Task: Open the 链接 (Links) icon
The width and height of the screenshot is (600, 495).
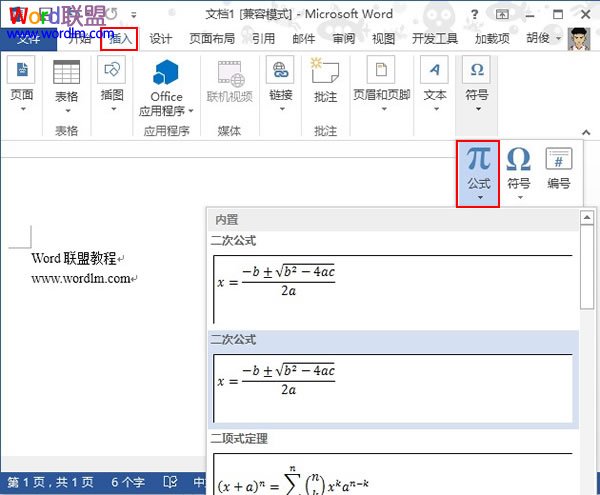Action: point(280,70)
